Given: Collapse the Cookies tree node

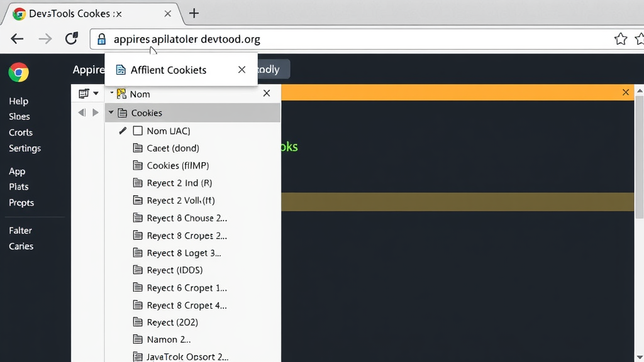Looking at the screenshot, I should coord(111,113).
